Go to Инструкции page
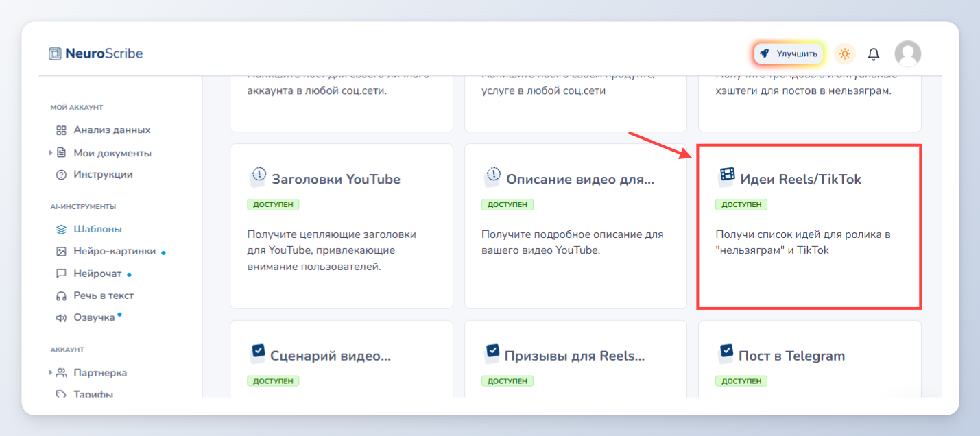The height and width of the screenshot is (436, 980). [104, 175]
